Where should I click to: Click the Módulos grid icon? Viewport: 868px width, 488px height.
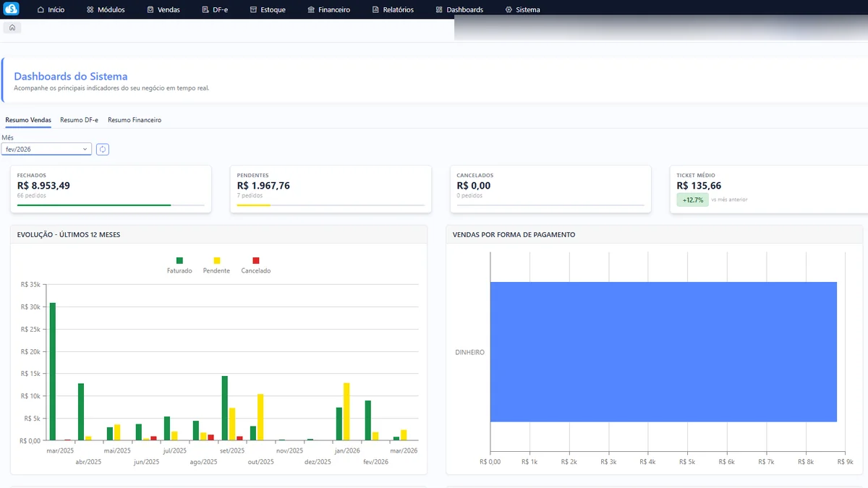(88, 9)
